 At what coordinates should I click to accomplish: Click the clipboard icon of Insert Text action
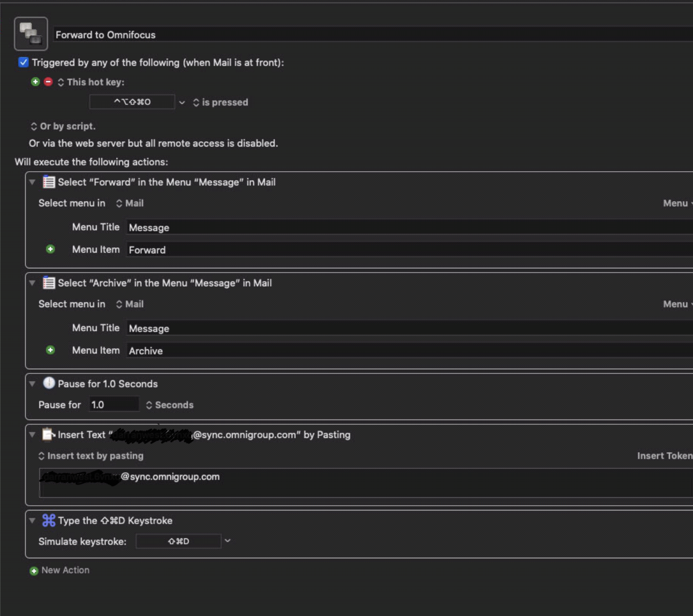[x=49, y=434]
